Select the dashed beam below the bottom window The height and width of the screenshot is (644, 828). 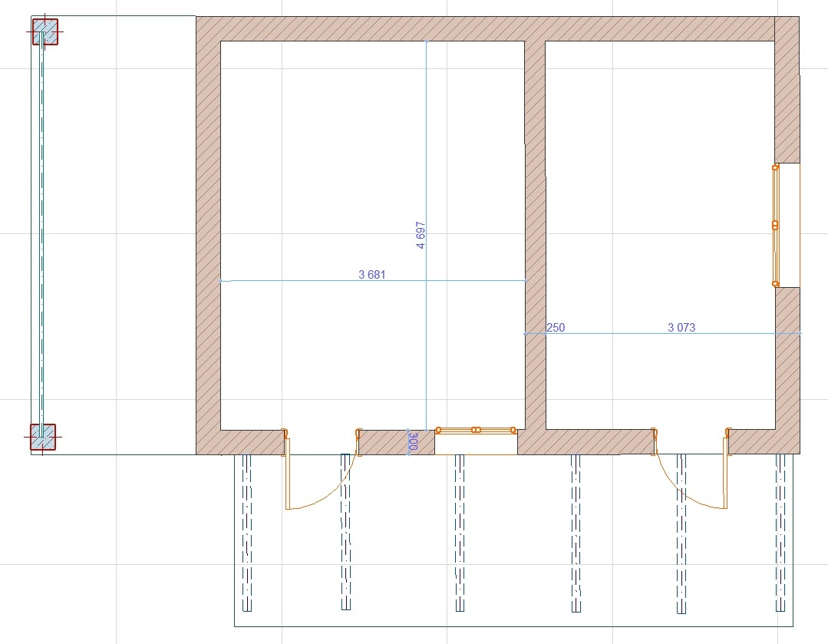pos(460,533)
